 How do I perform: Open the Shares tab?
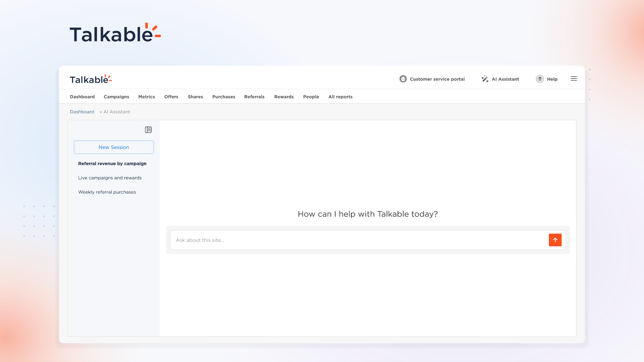click(x=195, y=97)
